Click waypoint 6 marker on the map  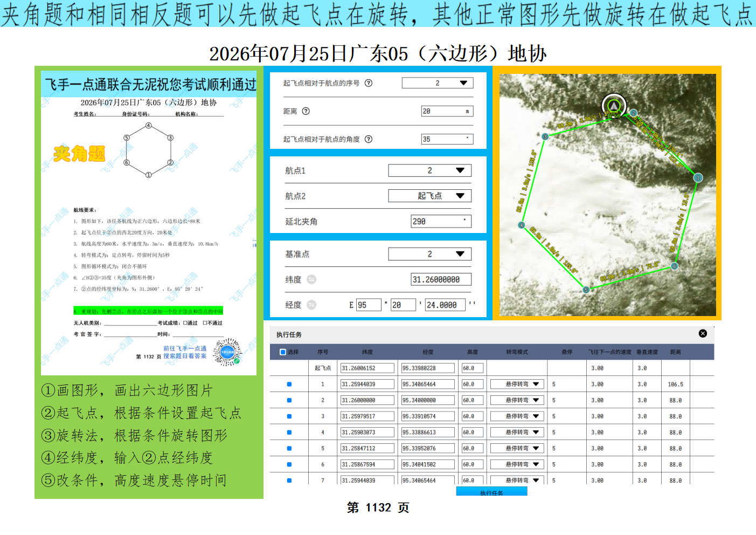[x=674, y=266]
